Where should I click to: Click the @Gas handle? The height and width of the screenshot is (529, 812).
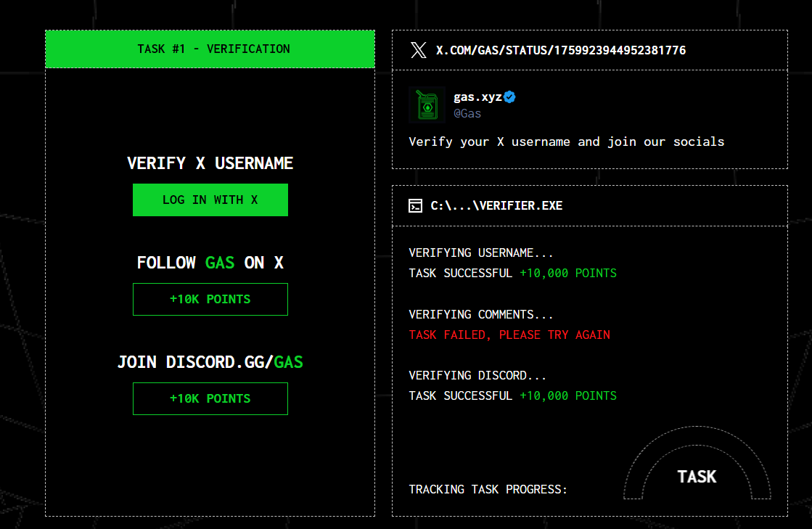(467, 113)
